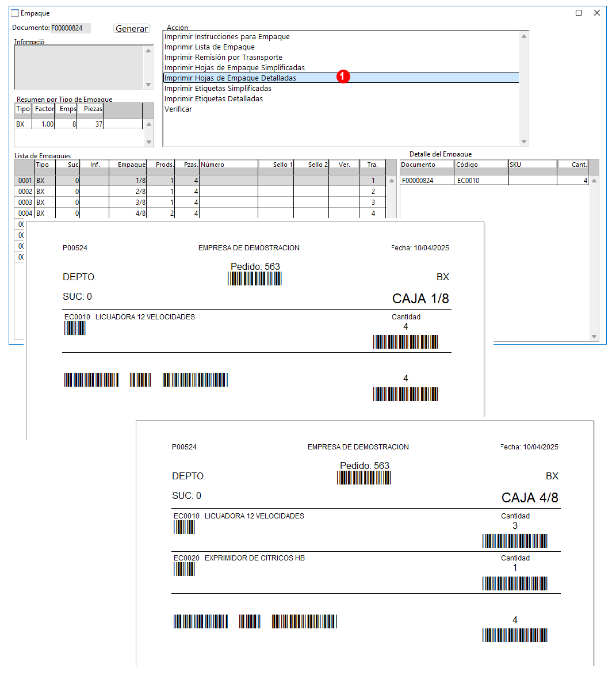Select the Verificar action

pyautogui.click(x=178, y=109)
